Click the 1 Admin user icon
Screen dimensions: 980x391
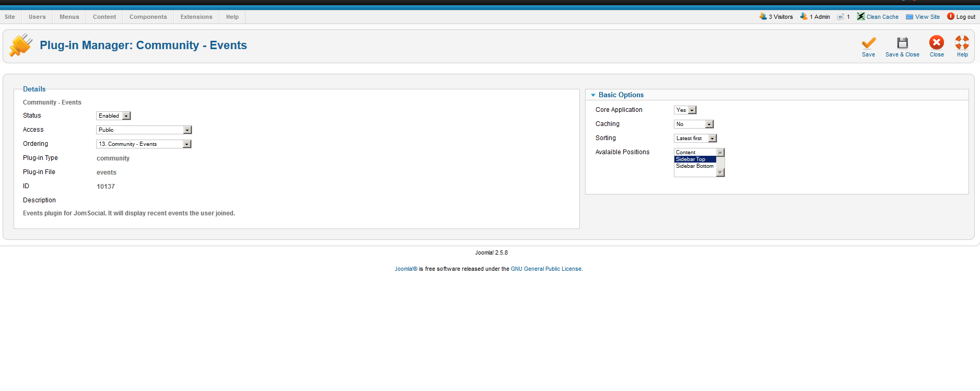[x=803, y=16]
